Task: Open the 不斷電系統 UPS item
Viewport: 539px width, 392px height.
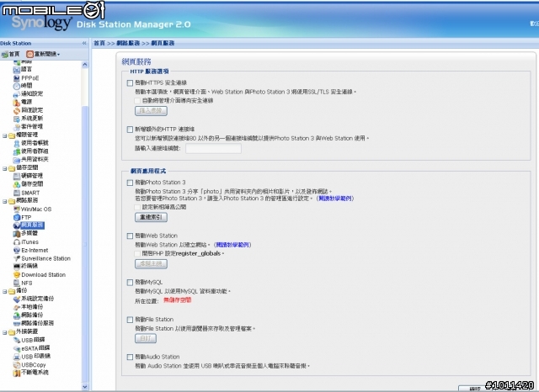Action: click(31, 373)
